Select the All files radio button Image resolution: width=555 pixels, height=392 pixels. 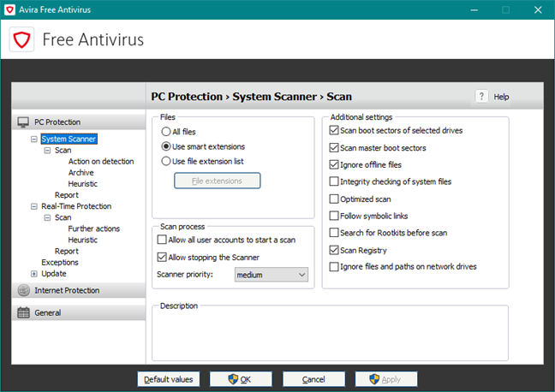click(x=166, y=132)
